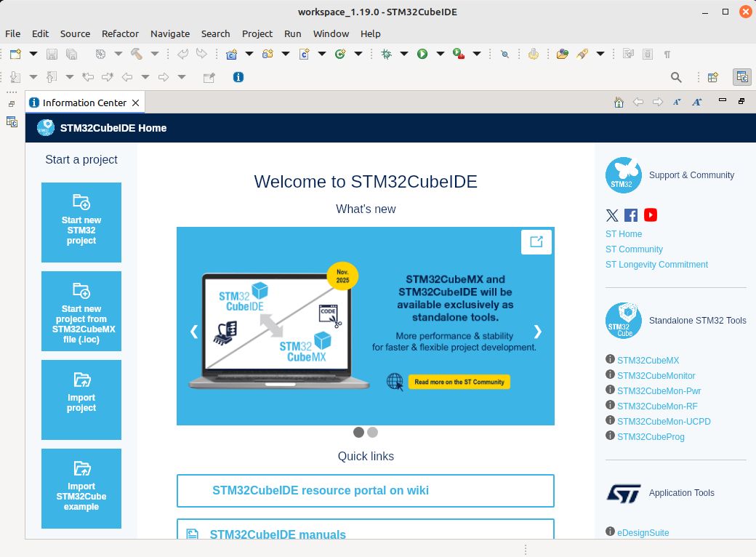Click the Next Annotation icon
The image size is (756, 557).
15,76
